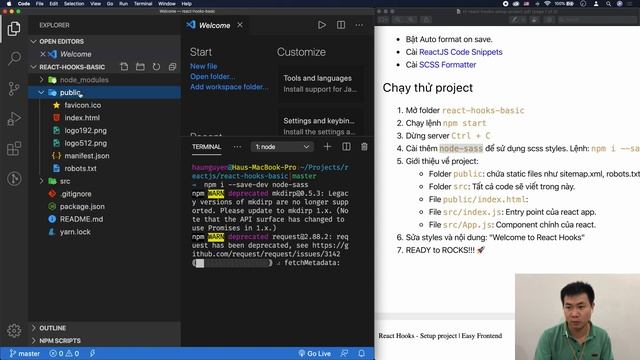Viewport: 640px width, 360px height.
Task: Open the Manage settings gear
Action: point(14,330)
